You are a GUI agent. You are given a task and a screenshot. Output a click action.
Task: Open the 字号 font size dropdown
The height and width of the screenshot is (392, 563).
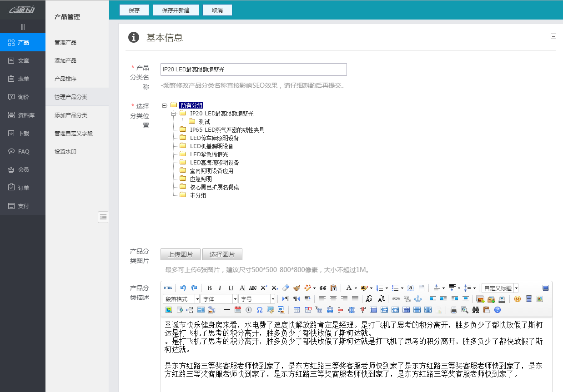(x=256, y=298)
